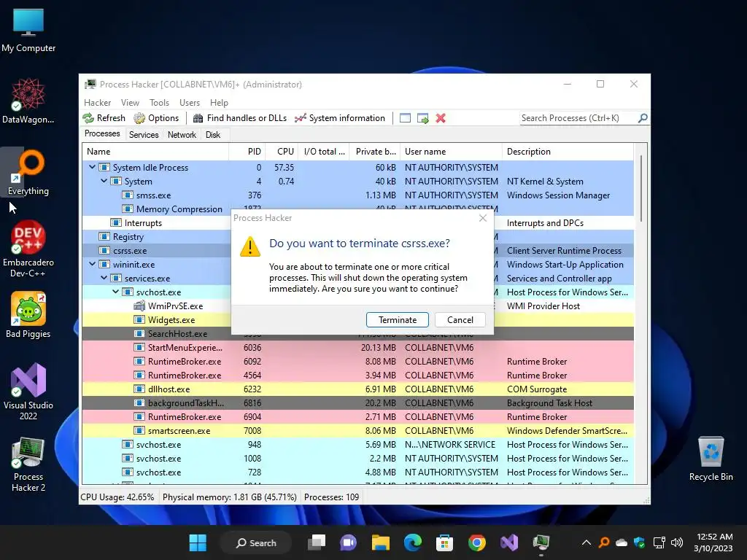Select the backgroundTaskHost process row
This screenshot has height=560, width=747.
click(x=357, y=402)
